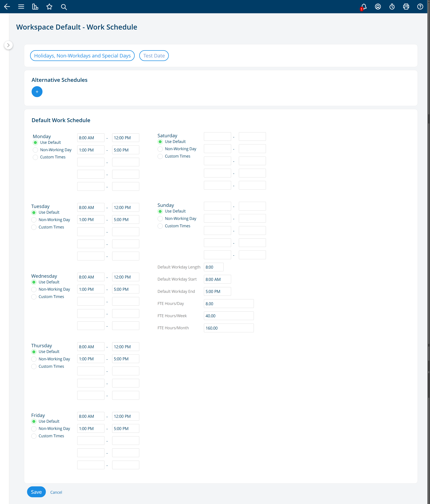
Task: Choose Custom Times for Wednesday
Action: click(x=34, y=297)
